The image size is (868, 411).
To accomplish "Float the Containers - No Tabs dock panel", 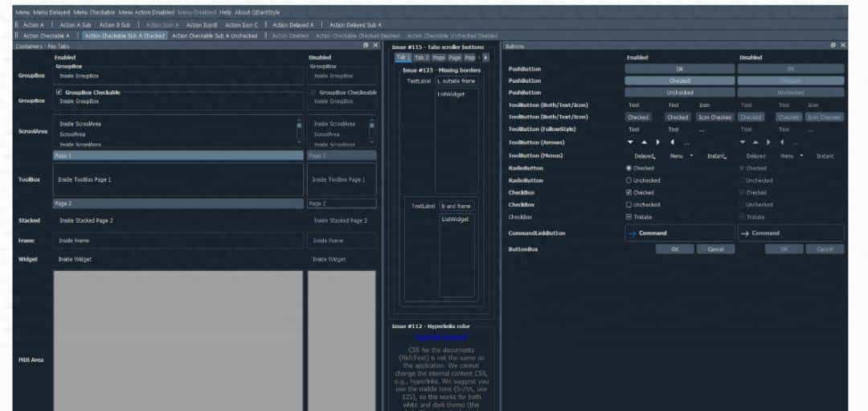I will point(366,46).
